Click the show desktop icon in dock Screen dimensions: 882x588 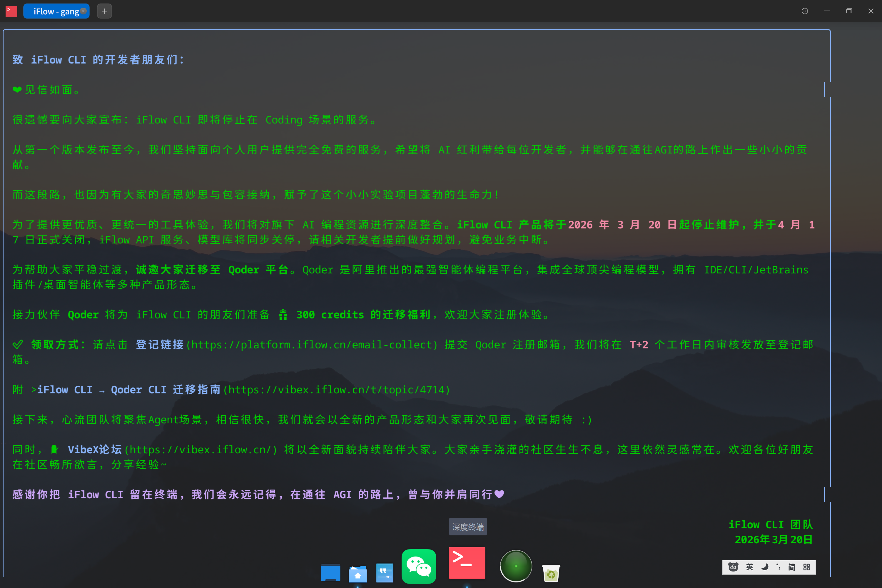point(330,573)
